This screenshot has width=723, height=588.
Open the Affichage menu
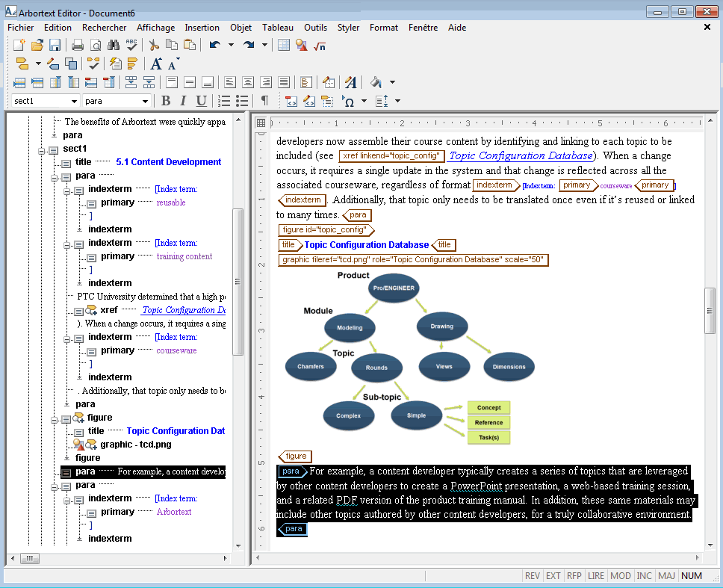(156, 28)
